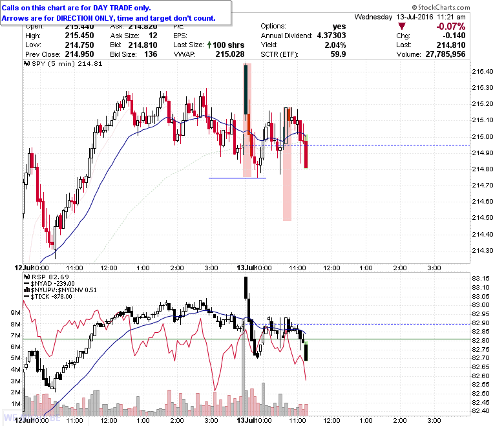Click the '$TICK -878.00' legend entry
The image size is (504, 426).
pos(52,297)
